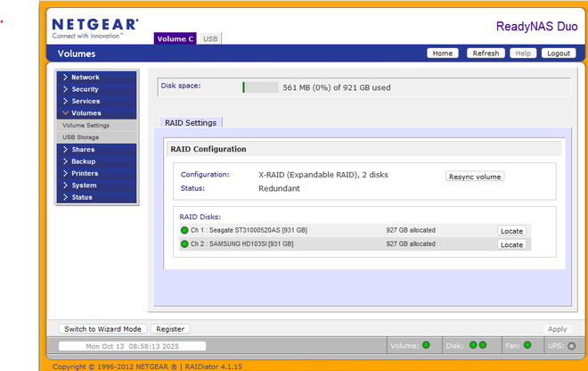This screenshot has height=371, width=588.
Task: Click the Register button
Action: pos(170,329)
